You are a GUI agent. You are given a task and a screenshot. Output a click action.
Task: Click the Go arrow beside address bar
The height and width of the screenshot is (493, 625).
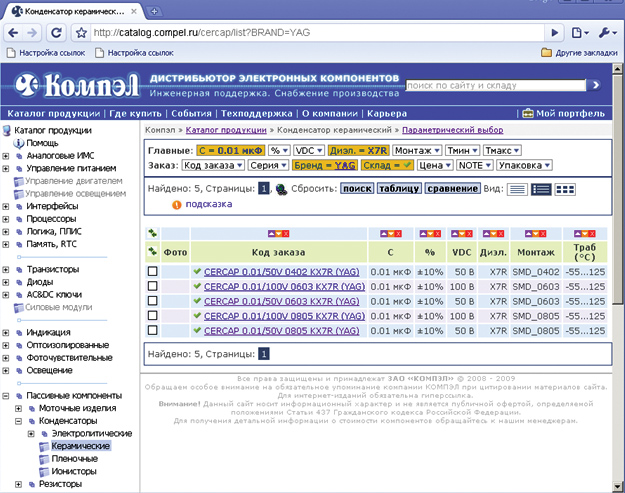[x=554, y=33]
